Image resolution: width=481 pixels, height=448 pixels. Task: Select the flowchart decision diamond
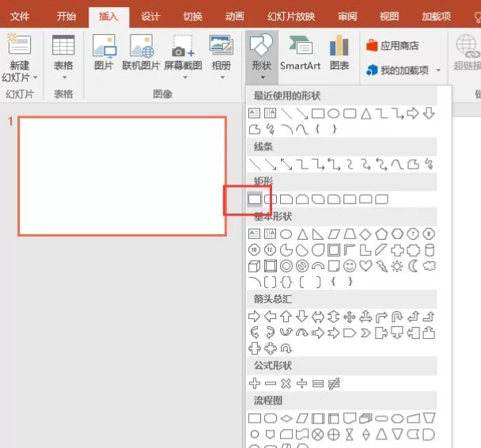pyautogui.click(x=286, y=418)
